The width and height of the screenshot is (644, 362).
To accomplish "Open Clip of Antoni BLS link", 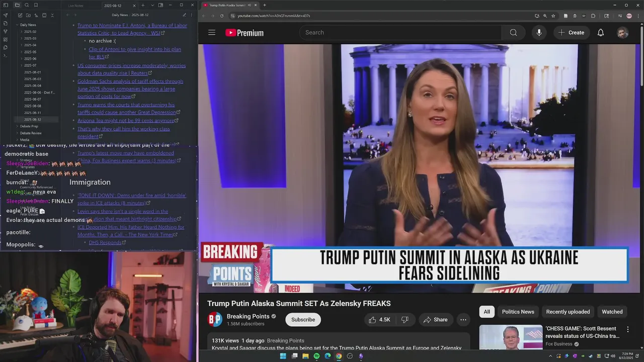I will [135, 53].
